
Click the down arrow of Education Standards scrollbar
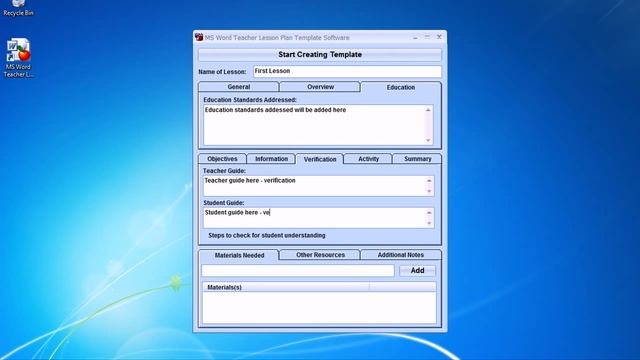coord(428,140)
